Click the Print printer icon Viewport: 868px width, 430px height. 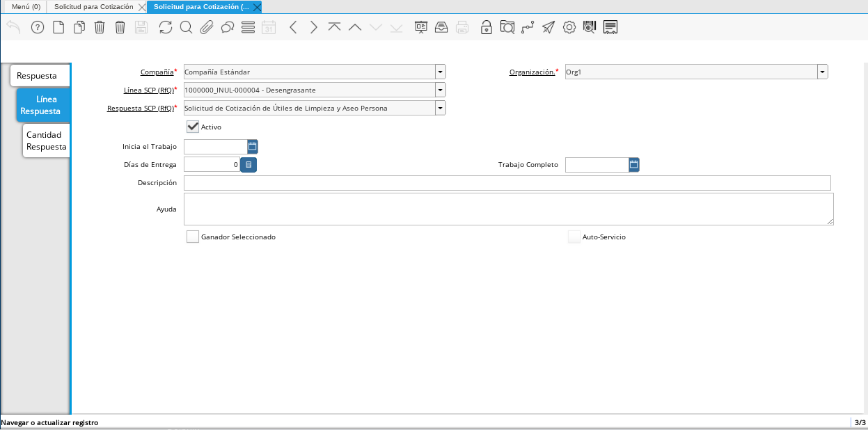tap(462, 27)
